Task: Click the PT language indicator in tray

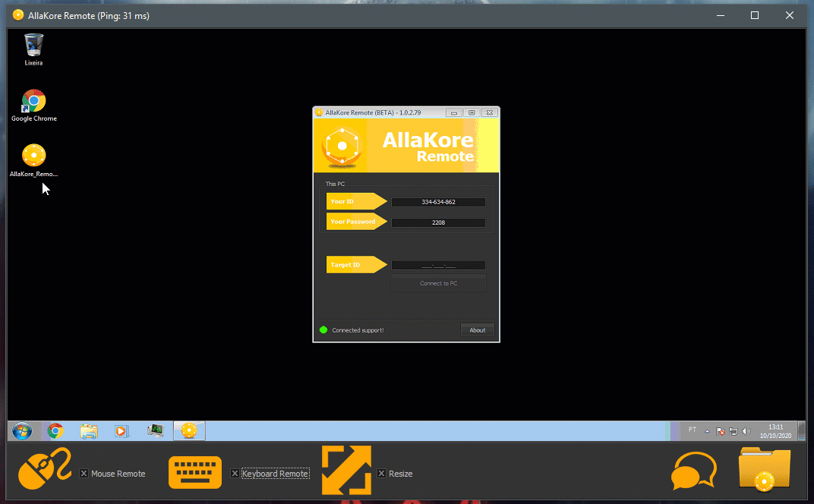Action: tap(692, 430)
